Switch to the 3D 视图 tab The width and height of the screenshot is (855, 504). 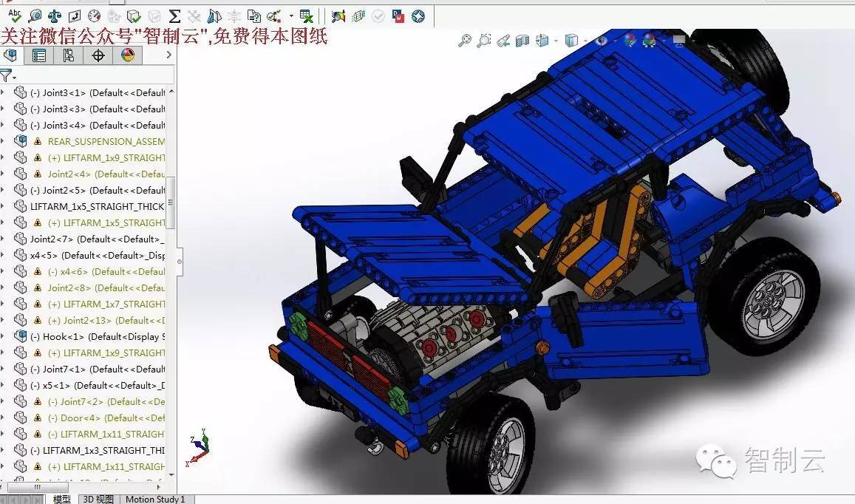pos(98,499)
